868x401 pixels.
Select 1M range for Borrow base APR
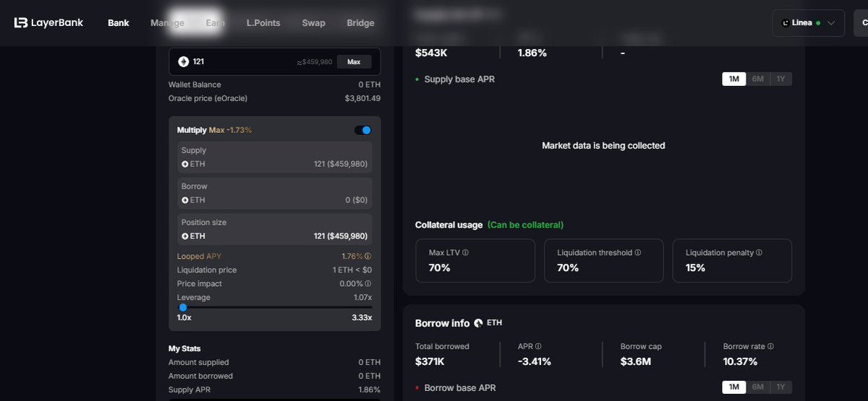click(x=733, y=387)
